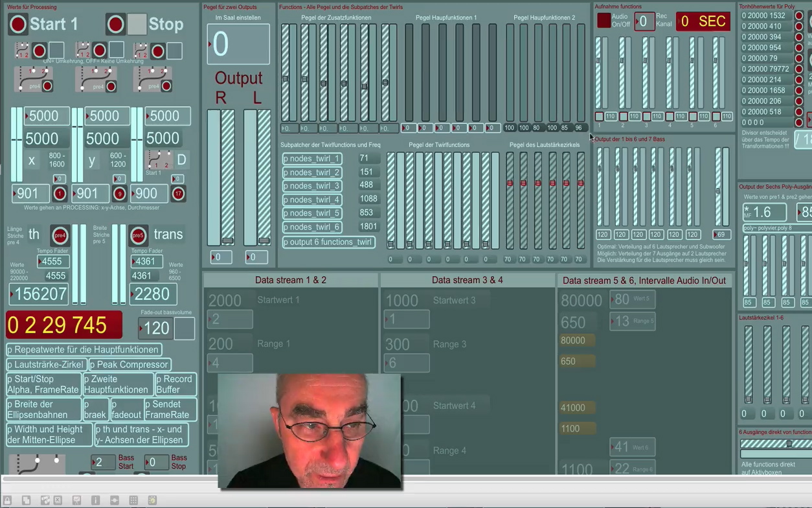
Task: Click the red button numbered 17
Action: click(178, 193)
